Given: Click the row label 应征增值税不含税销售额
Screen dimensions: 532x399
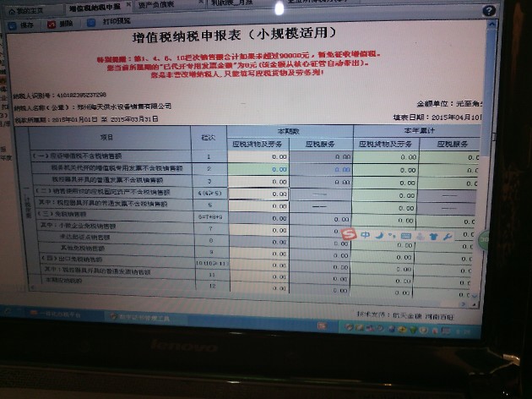Looking at the screenshot, I should [x=86, y=156].
